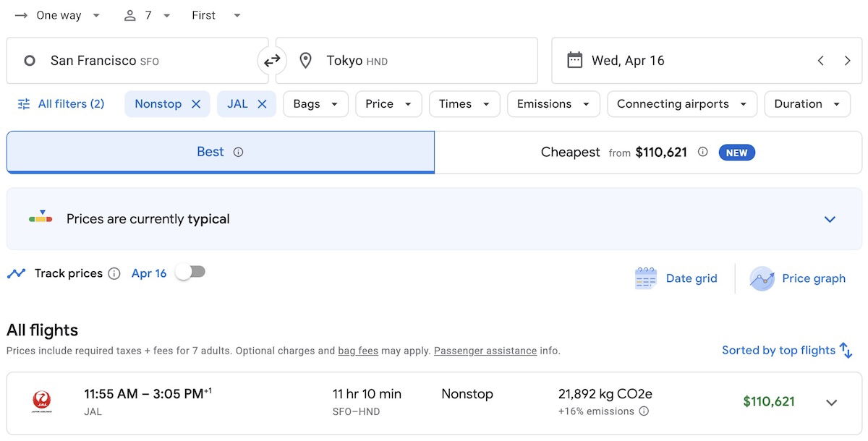This screenshot has height=441, width=868.
Task: Open the bag fees link
Action: pyautogui.click(x=358, y=351)
